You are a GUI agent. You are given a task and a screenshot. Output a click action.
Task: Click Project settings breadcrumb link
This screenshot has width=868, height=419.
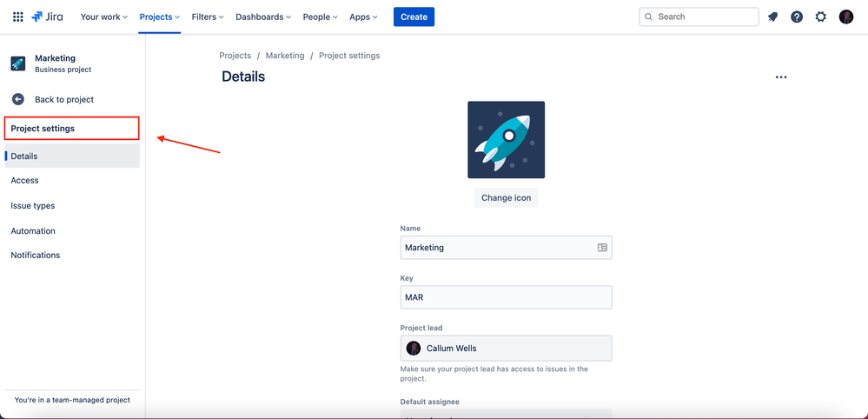[349, 56]
